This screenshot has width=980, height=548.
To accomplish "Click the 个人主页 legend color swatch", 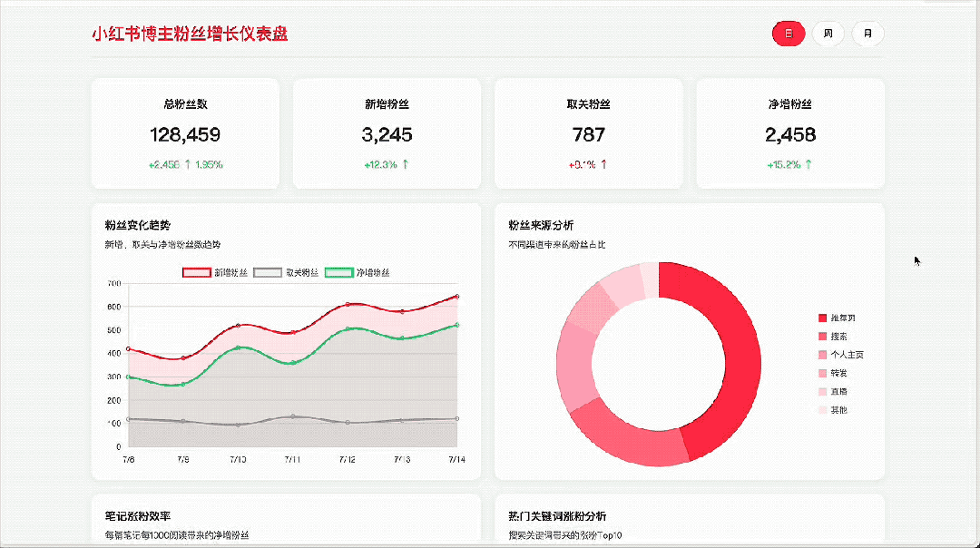I will (x=822, y=355).
